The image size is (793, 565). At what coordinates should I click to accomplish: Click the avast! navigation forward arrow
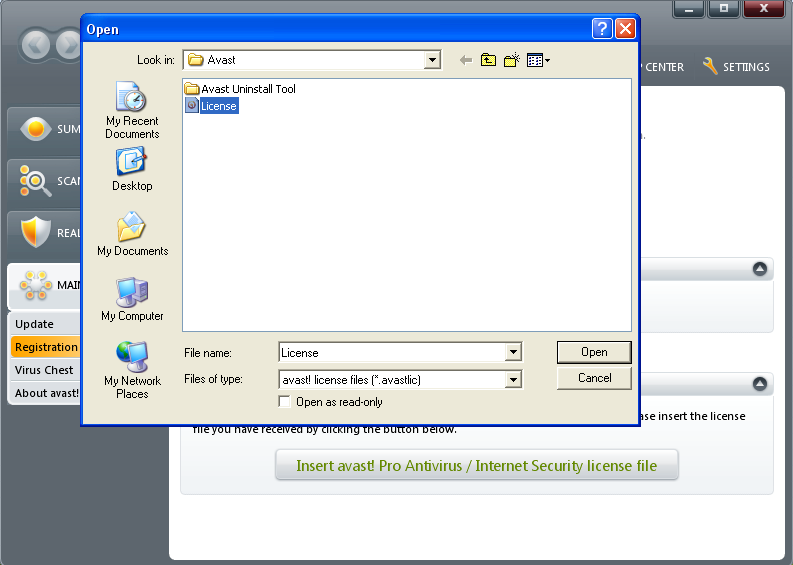point(69,46)
